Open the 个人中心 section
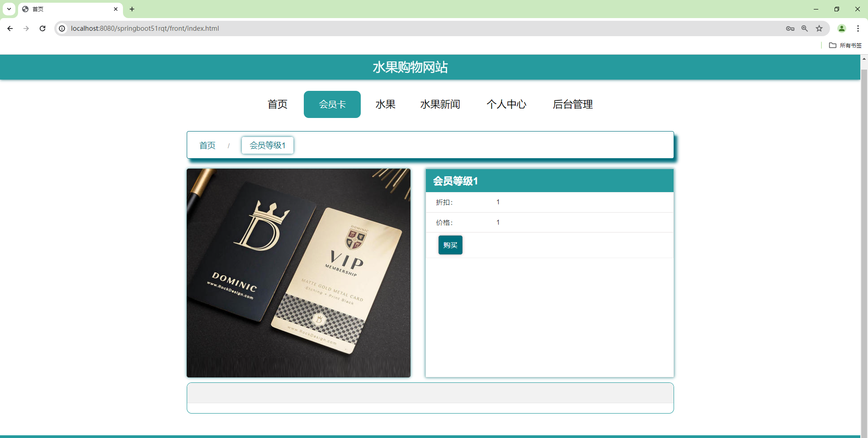This screenshot has width=868, height=438. pos(507,104)
